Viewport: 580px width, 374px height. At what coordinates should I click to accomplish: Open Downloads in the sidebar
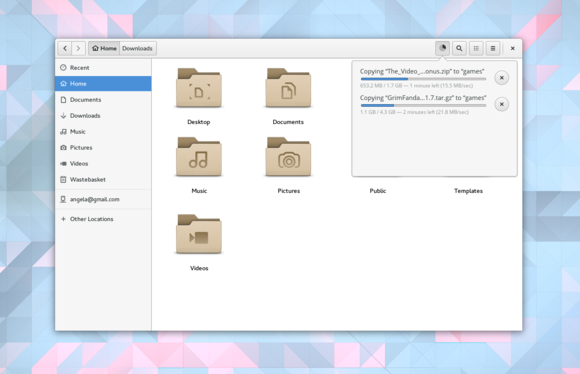(x=103, y=115)
